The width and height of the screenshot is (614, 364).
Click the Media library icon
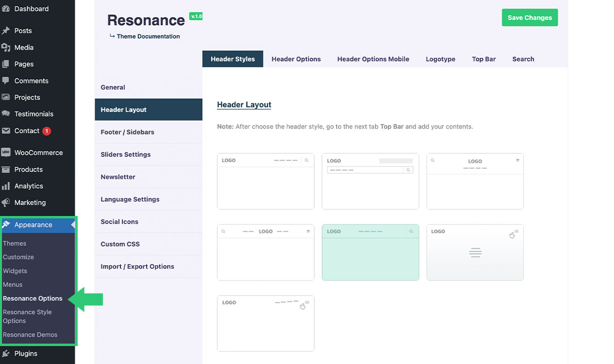(6, 47)
